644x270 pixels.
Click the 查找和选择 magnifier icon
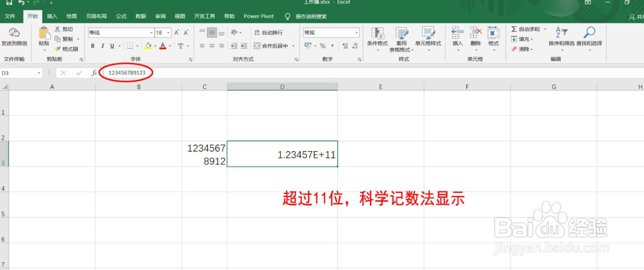pos(590,32)
